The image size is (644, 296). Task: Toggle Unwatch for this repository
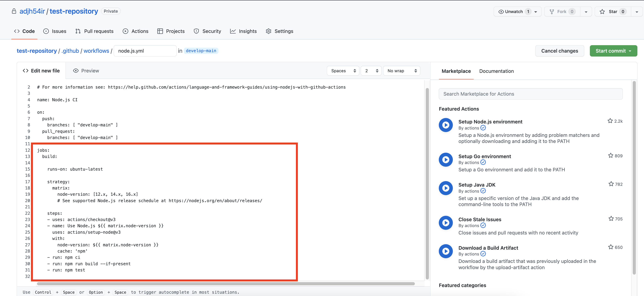514,11
